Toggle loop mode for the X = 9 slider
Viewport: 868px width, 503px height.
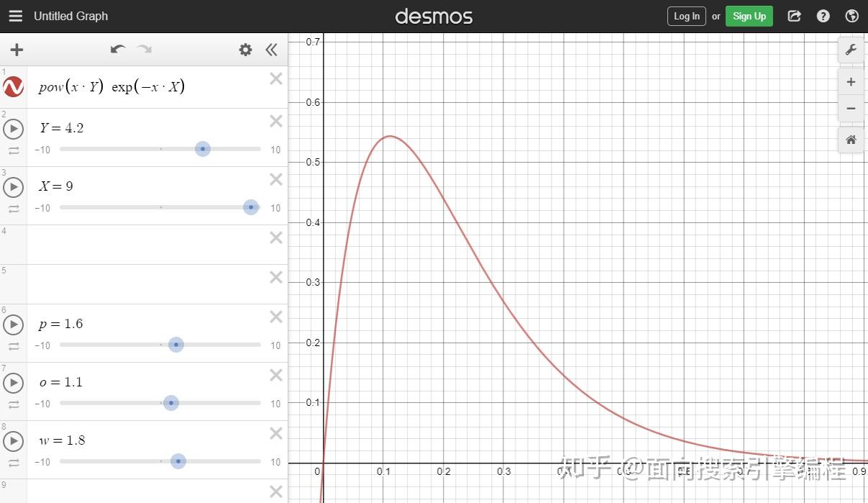(14, 209)
